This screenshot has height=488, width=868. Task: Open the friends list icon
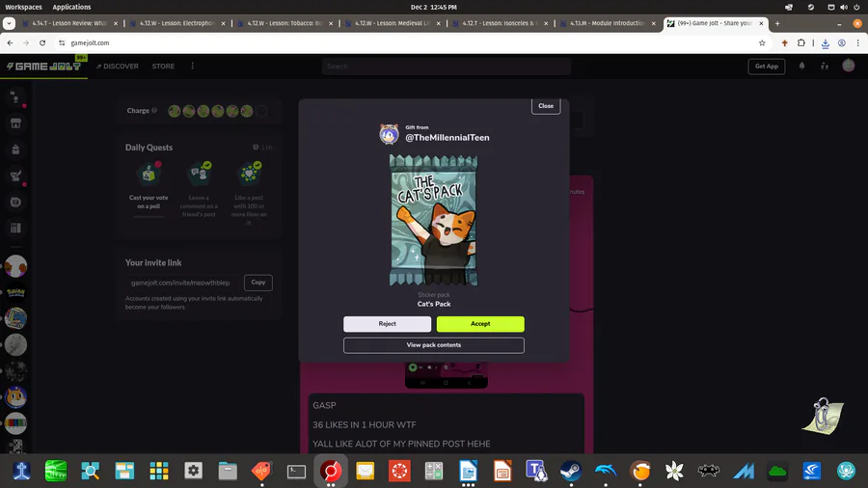point(825,66)
